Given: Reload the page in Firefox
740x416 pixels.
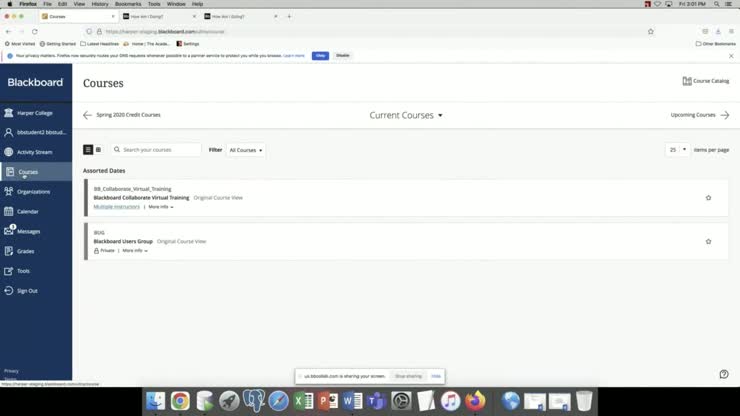Looking at the screenshot, I should [x=35, y=32].
